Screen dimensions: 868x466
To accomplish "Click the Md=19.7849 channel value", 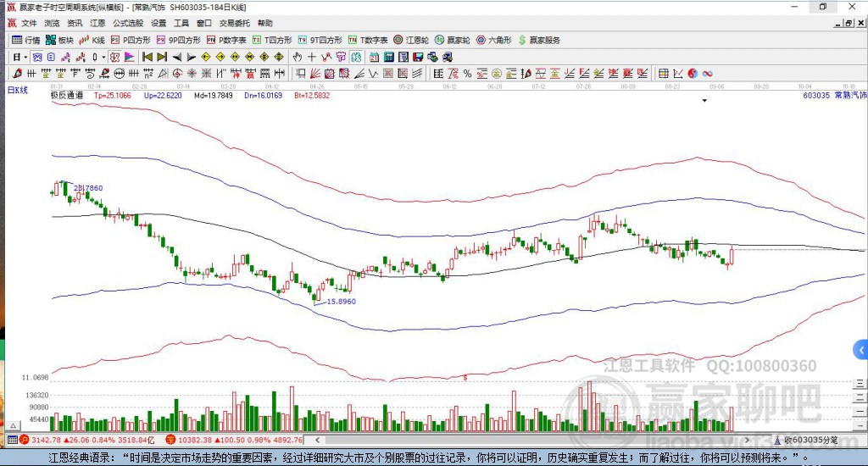I will pyautogui.click(x=213, y=95).
